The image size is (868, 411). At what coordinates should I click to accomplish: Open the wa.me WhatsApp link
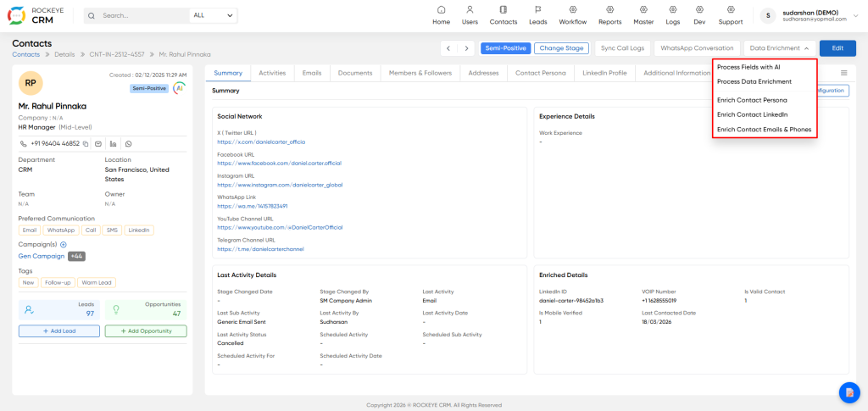253,206
